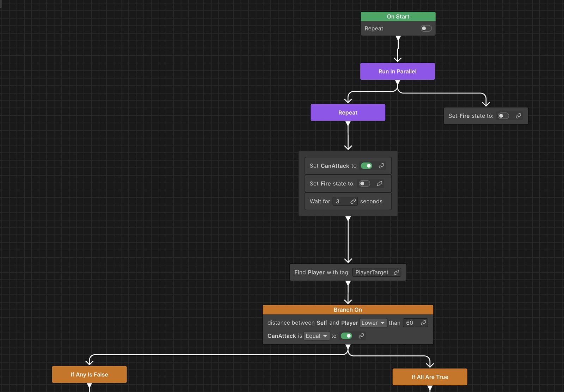Image resolution: width=564 pixels, height=392 pixels.
Task: Open the Lower comparison dropdown
Action: [373, 323]
